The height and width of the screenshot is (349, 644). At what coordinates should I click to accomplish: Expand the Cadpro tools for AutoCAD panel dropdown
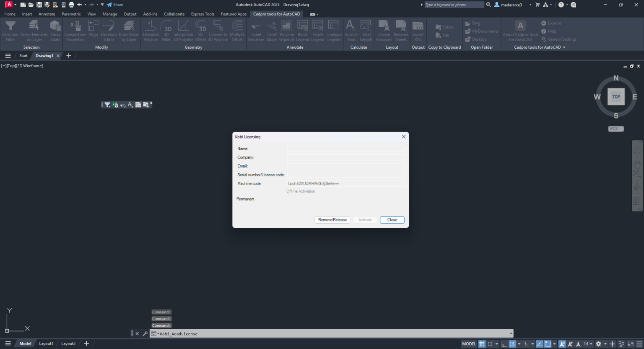(x=564, y=47)
